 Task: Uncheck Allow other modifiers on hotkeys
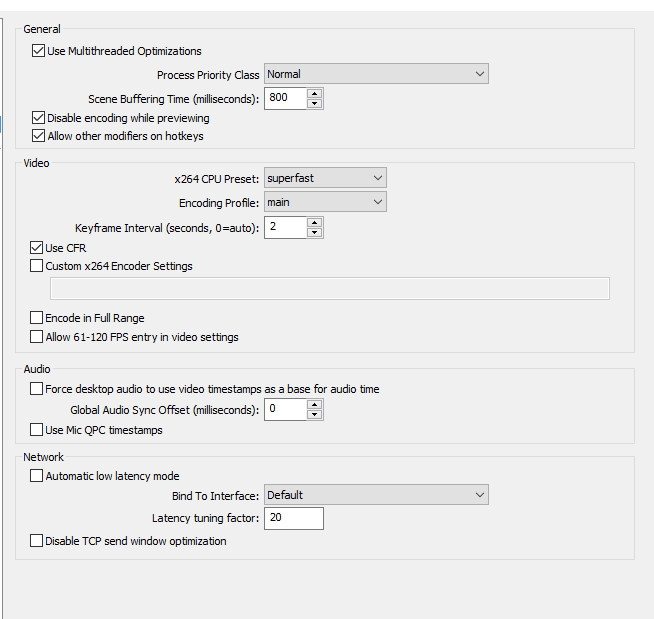[38, 136]
